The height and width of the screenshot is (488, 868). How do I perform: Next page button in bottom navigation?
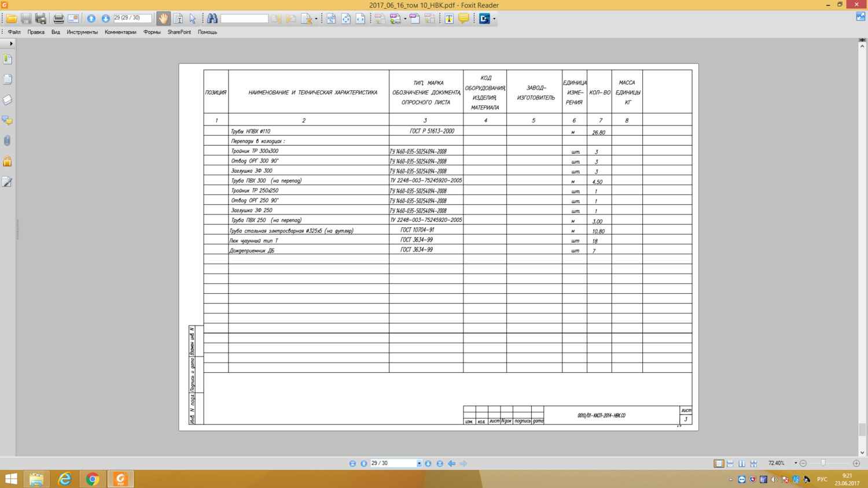pos(428,464)
